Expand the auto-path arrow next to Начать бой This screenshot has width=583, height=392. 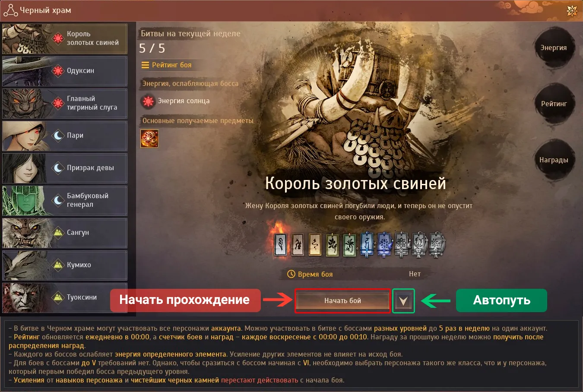tap(403, 300)
